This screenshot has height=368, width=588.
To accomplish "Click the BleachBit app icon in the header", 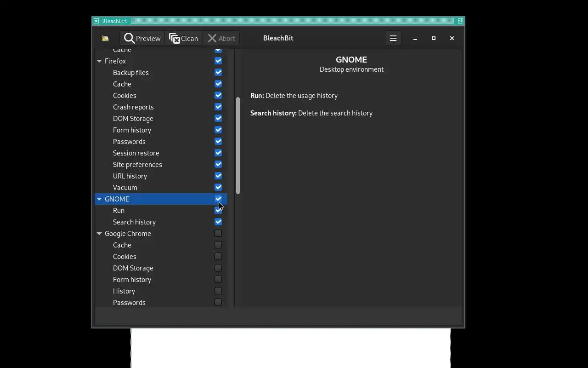I will [x=105, y=39].
